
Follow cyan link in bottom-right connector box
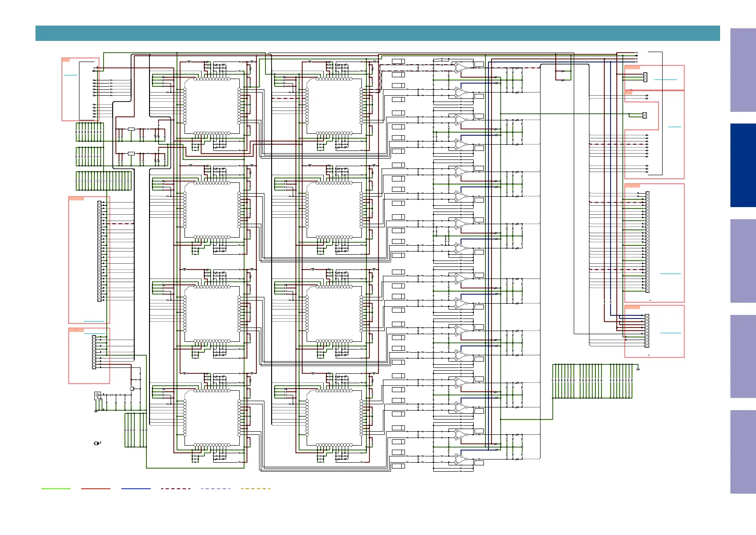671,333
